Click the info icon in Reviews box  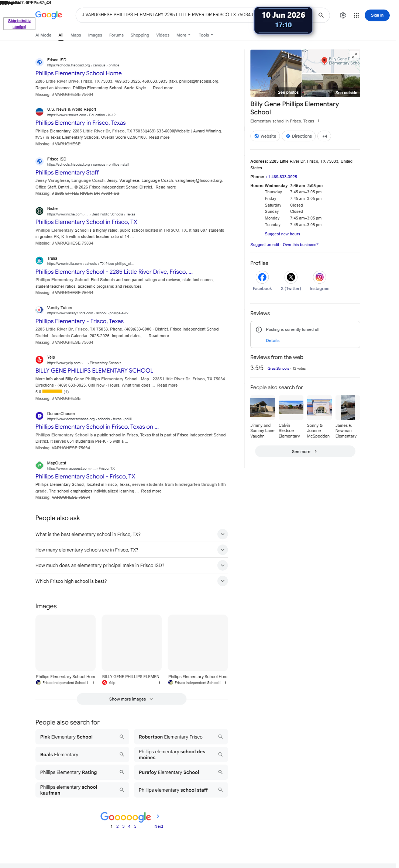pos(259,329)
